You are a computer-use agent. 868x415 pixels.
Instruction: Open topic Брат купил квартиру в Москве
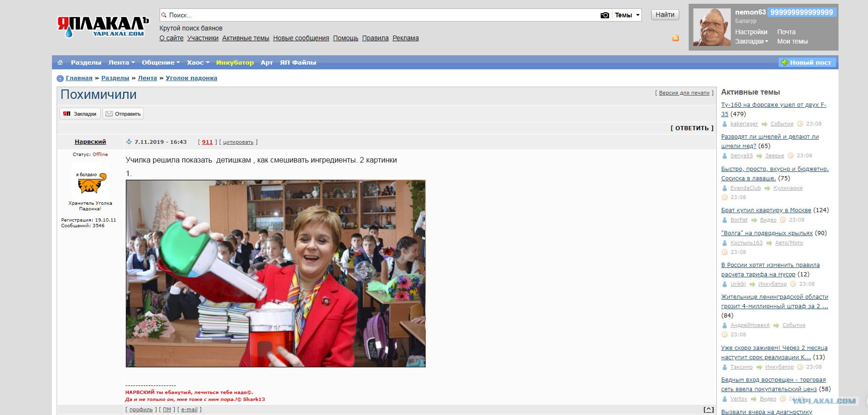coord(766,210)
